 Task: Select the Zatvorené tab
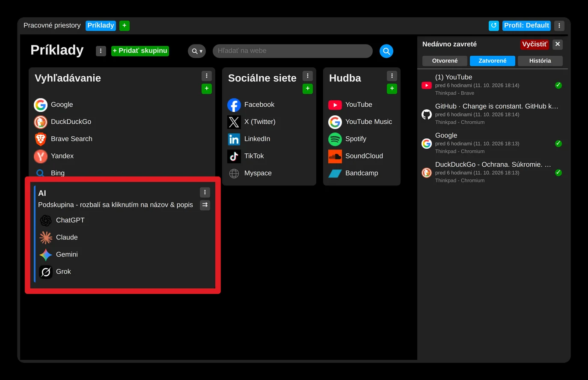point(492,61)
